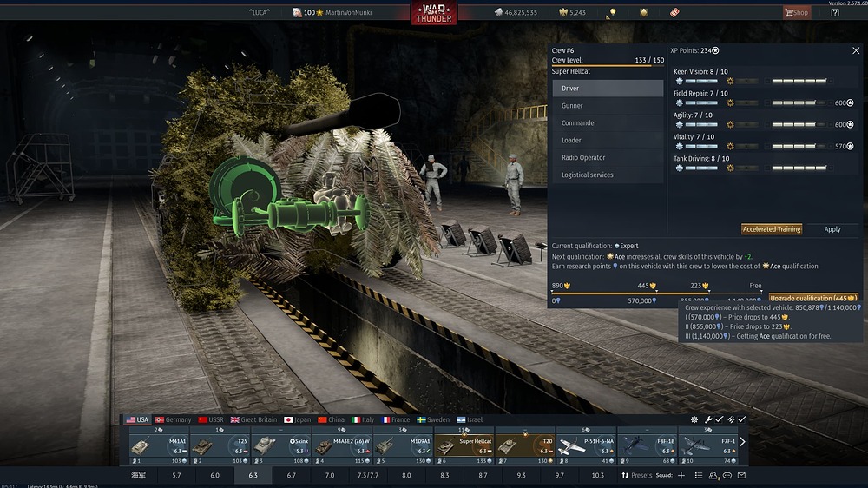Switch to the China nation tab
The height and width of the screenshot is (488, 868).
[x=331, y=419]
